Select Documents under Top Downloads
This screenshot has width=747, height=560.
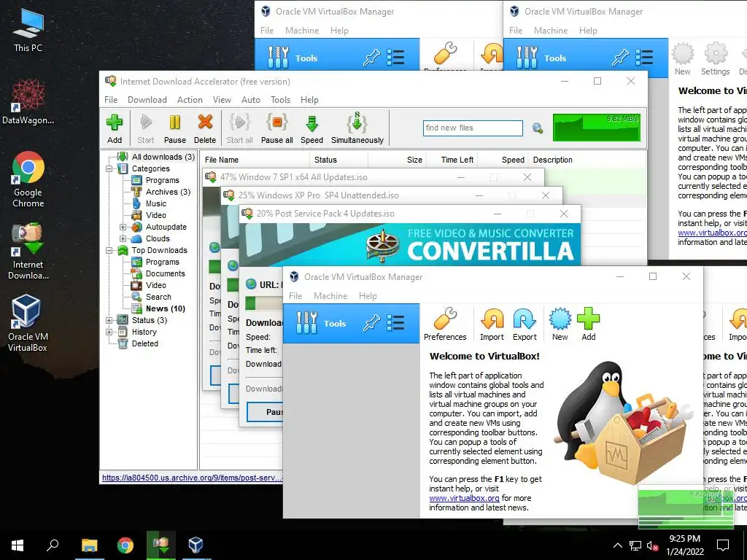pos(165,273)
